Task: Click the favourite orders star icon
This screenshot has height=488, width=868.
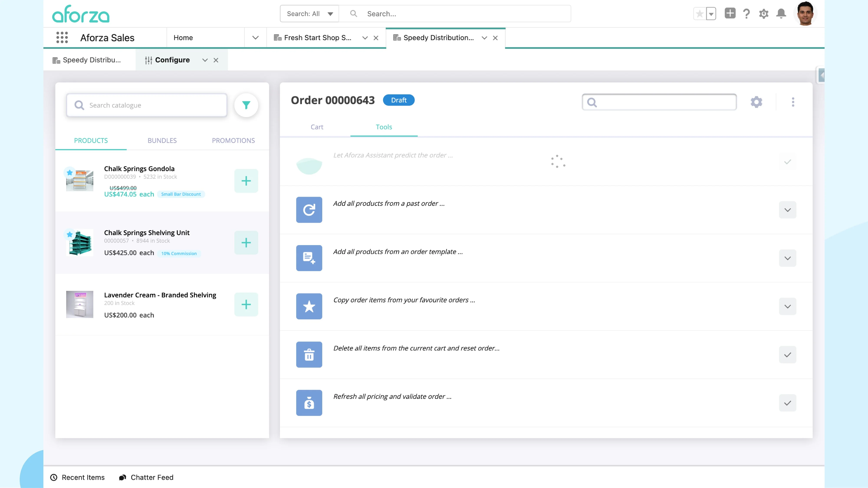Action: [x=309, y=306]
